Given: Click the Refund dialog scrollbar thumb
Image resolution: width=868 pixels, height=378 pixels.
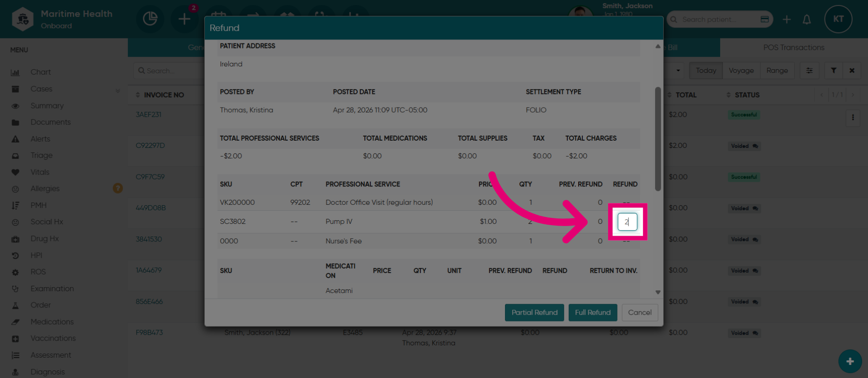Looking at the screenshot, I should point(658,139).
